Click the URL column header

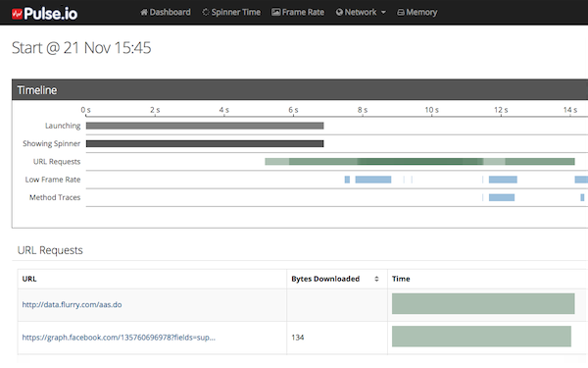pos(152,279)
